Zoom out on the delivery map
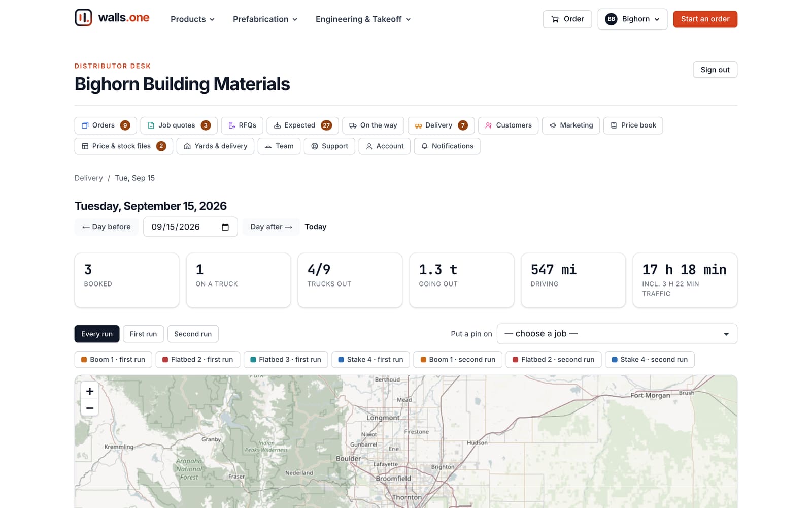This screenshot has height=508, width=812. tap(90, 408)
